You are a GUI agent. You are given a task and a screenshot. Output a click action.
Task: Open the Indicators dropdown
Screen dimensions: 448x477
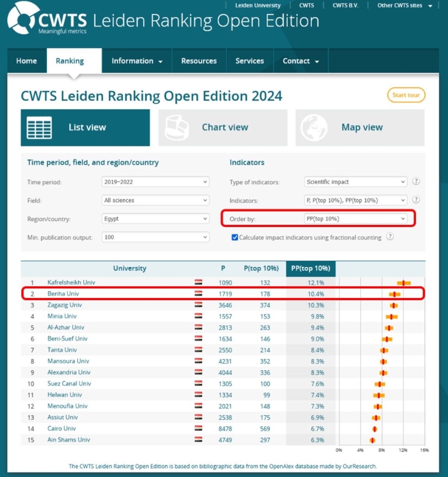coord(355,200)
